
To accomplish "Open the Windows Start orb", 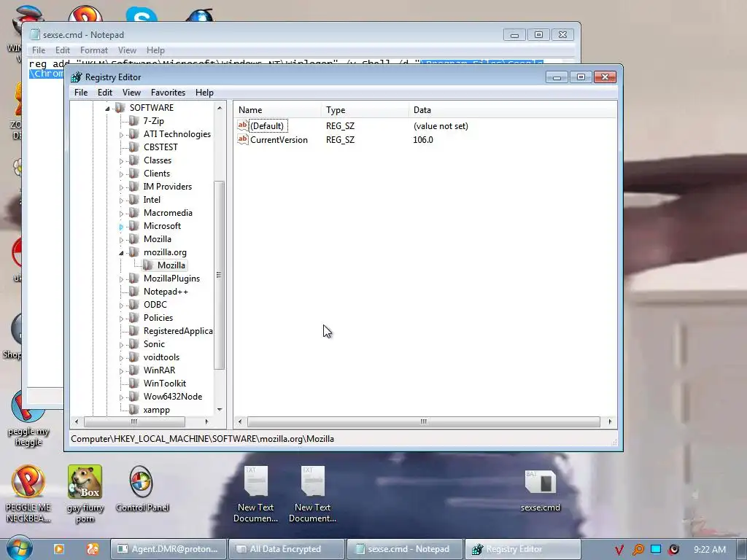I will (20, 548).
